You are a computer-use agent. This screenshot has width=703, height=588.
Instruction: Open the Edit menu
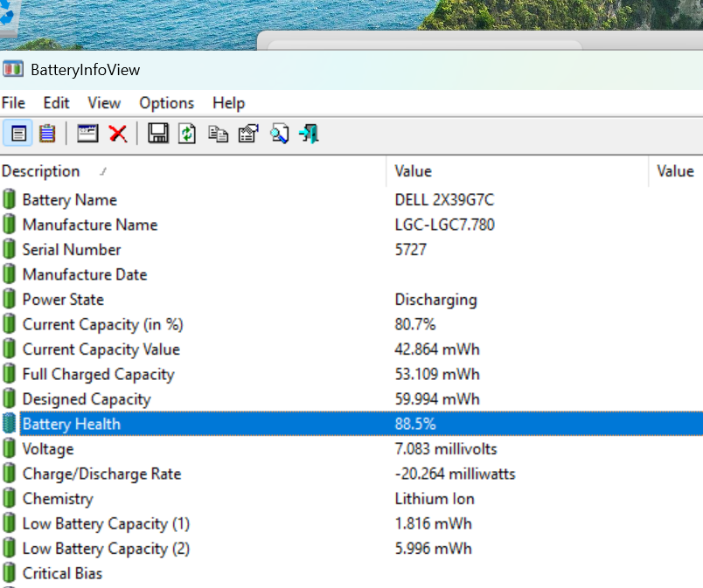click(56, 103)
